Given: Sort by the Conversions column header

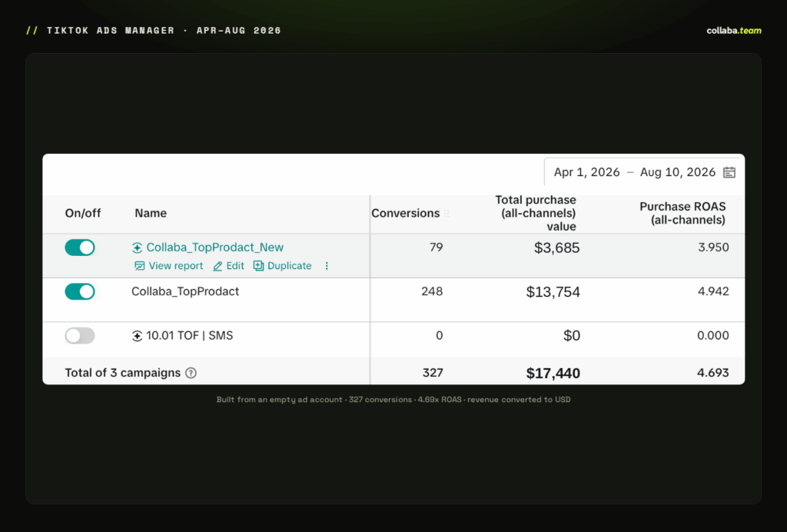Looking at the screenshot, I should pos(406,213).
